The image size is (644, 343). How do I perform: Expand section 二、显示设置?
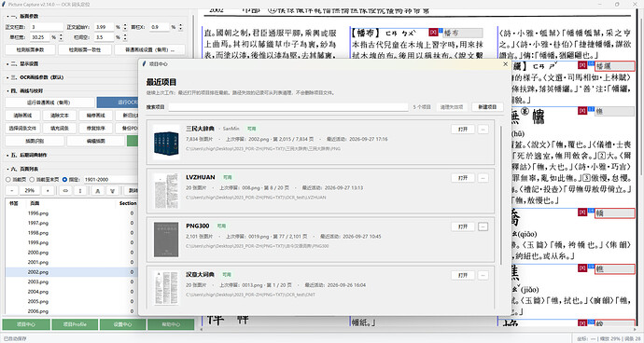(23, 63)
